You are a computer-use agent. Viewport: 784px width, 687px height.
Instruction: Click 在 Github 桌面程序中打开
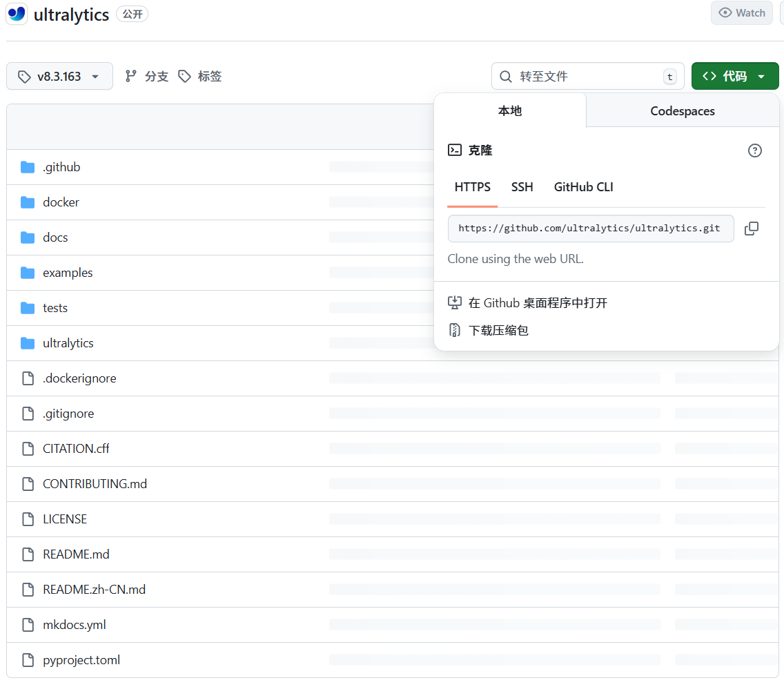coord(538,302)
